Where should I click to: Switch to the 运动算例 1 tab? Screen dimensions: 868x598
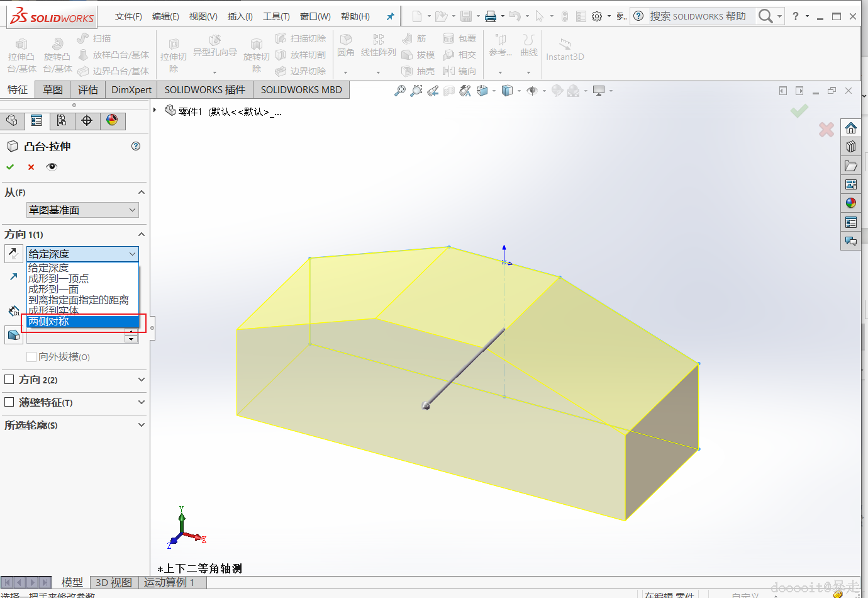click(169, 582)
